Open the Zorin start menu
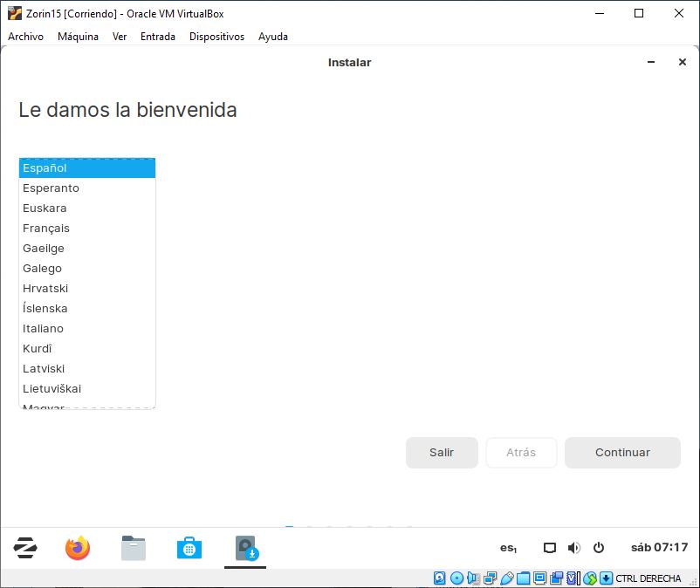This screenshot has height=588, width=700. (x=24, y=548)
